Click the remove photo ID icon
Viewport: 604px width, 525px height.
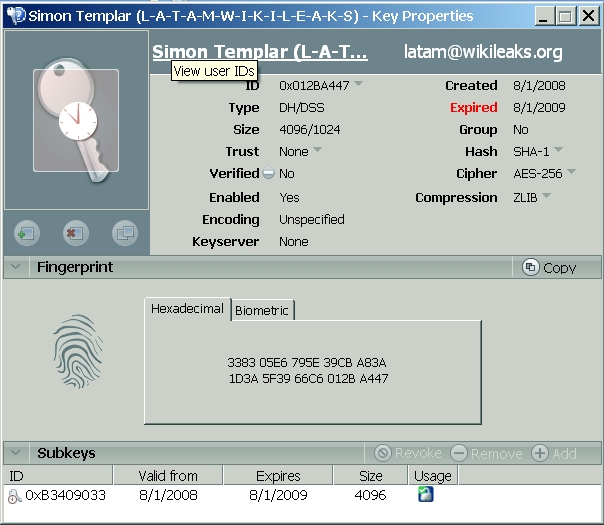(x=76, y=233)
